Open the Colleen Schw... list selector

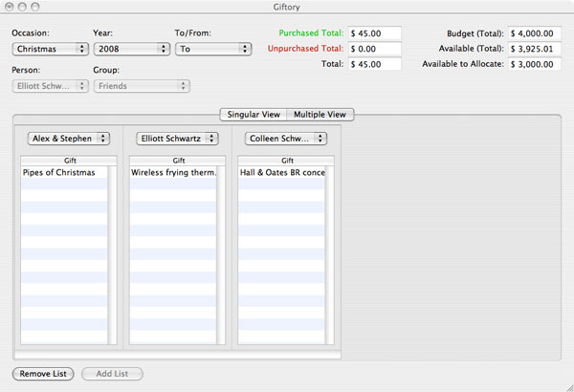pyautogui.click(x=285, y=139)
